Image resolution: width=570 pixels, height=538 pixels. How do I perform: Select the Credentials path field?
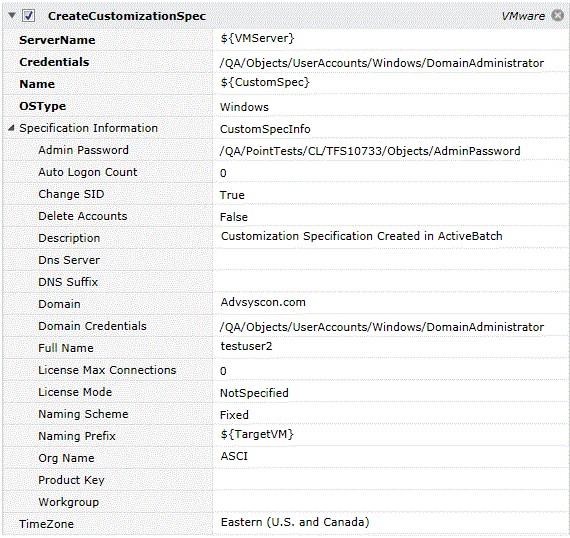(x=391, y=62)
